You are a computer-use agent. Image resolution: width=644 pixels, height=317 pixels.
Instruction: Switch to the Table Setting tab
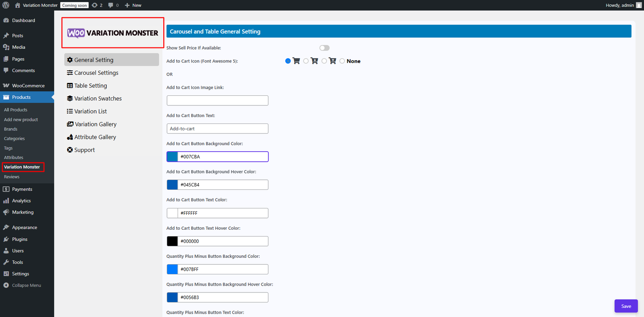tap(90, 86)
